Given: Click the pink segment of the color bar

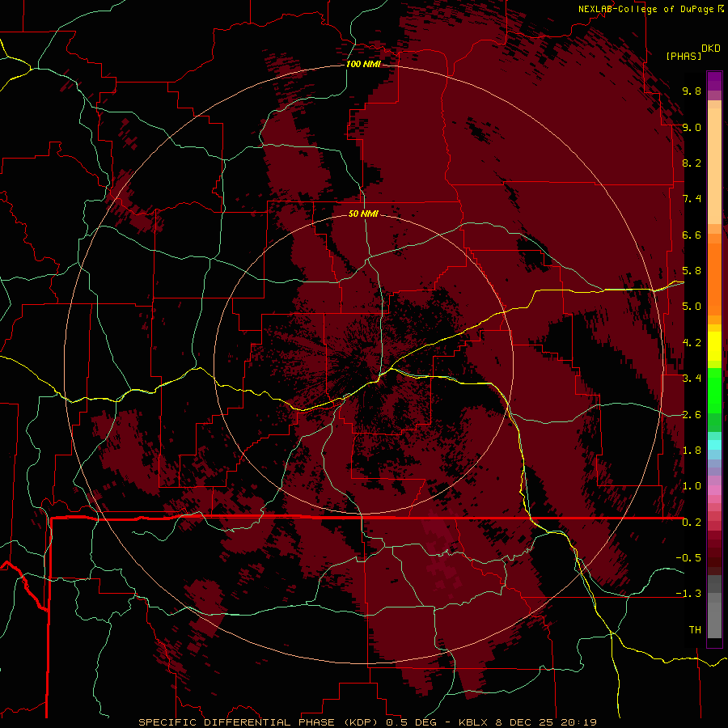Looking at the screenshot, I should click(714, 490).
